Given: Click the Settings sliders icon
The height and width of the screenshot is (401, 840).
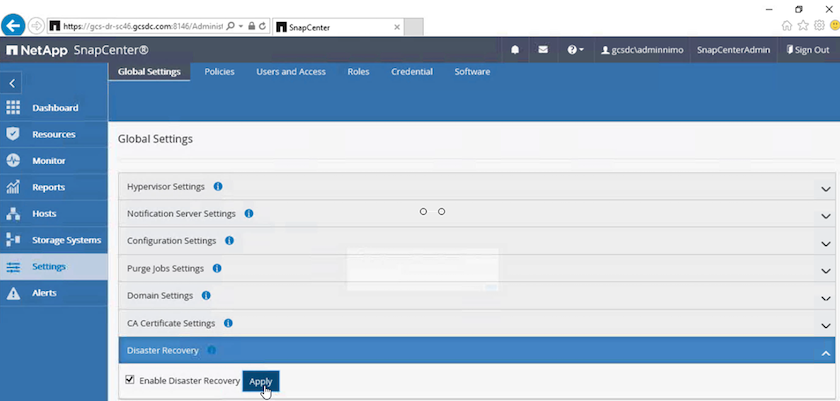Looking at the screenshot, I should (13, 267).
